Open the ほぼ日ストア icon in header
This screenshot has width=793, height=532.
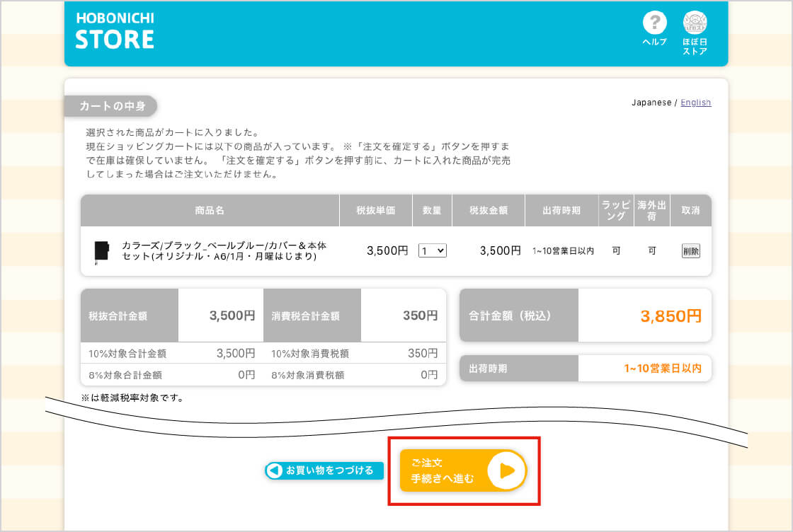(x=695, y=23)
